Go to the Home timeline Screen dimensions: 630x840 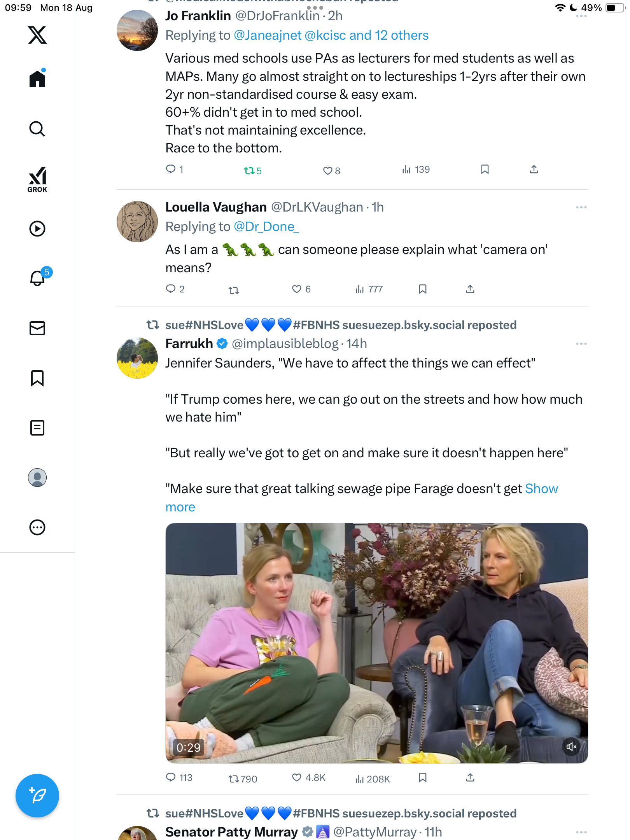37,79
